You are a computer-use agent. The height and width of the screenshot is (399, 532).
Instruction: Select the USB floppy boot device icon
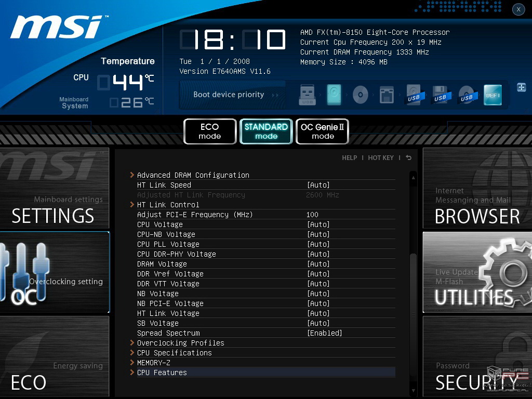(440, 95)
